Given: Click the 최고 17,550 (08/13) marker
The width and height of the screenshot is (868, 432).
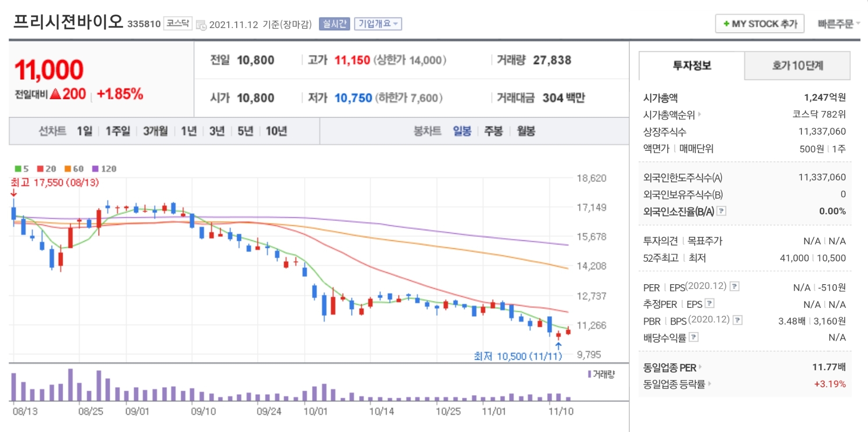Looking at the screenshot, I should coord(54,182).
